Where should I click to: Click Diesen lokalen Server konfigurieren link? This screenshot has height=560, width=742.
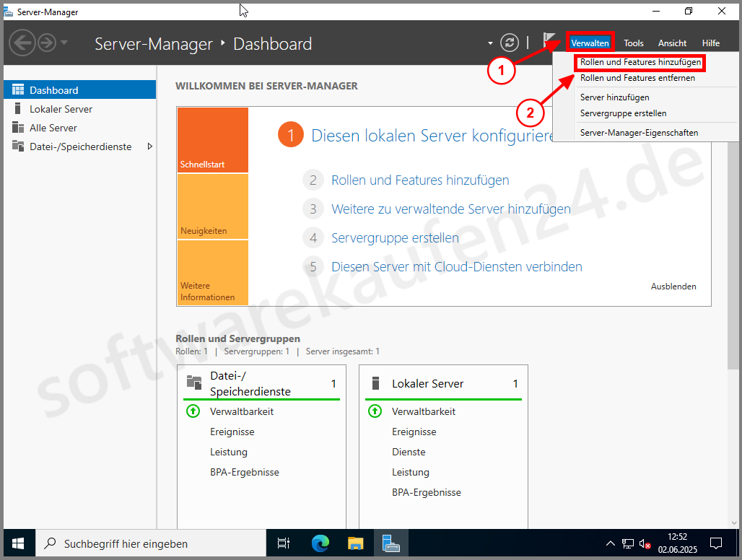(x=432, y=135)
